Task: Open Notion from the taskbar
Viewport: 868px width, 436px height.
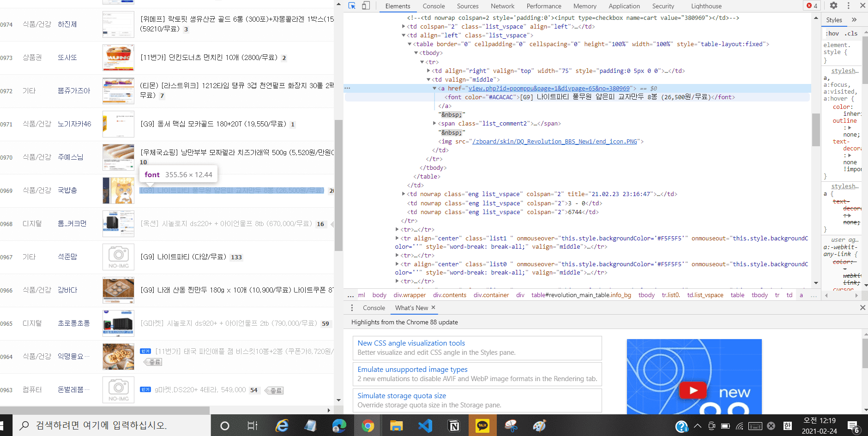Action: (x=454, y=425)
